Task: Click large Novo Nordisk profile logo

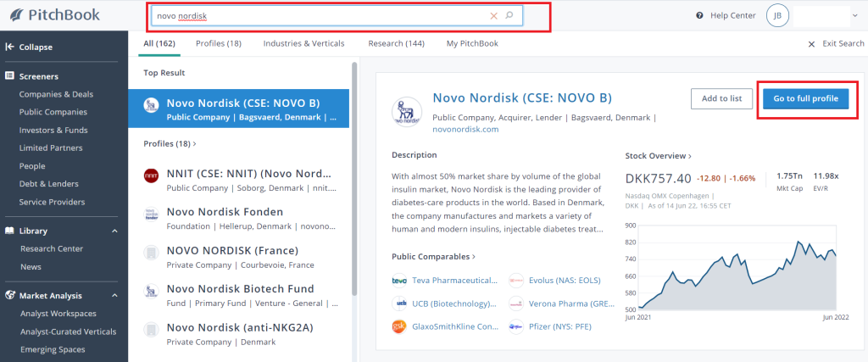Action: tap(407, 113)
